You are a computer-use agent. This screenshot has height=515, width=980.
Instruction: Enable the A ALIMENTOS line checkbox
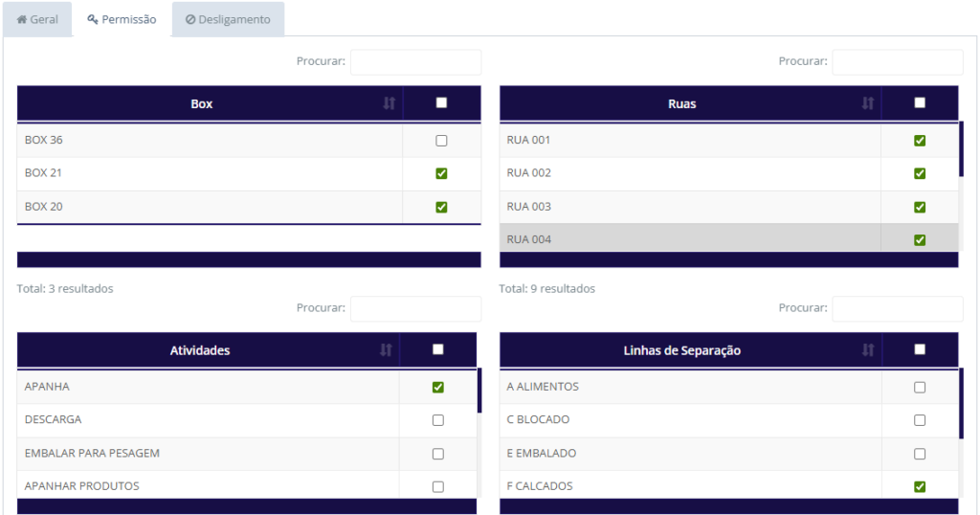click(920, 387)
